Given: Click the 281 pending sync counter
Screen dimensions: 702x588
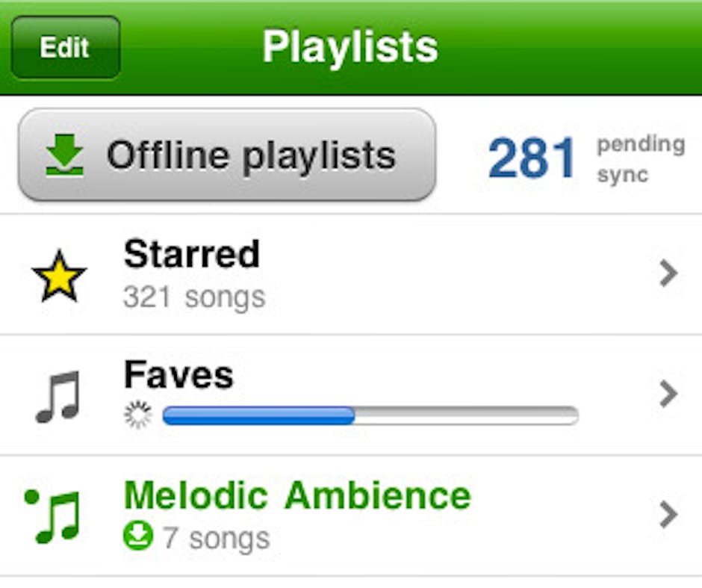Looking at the screenshot, I should [x=532, y=158].
